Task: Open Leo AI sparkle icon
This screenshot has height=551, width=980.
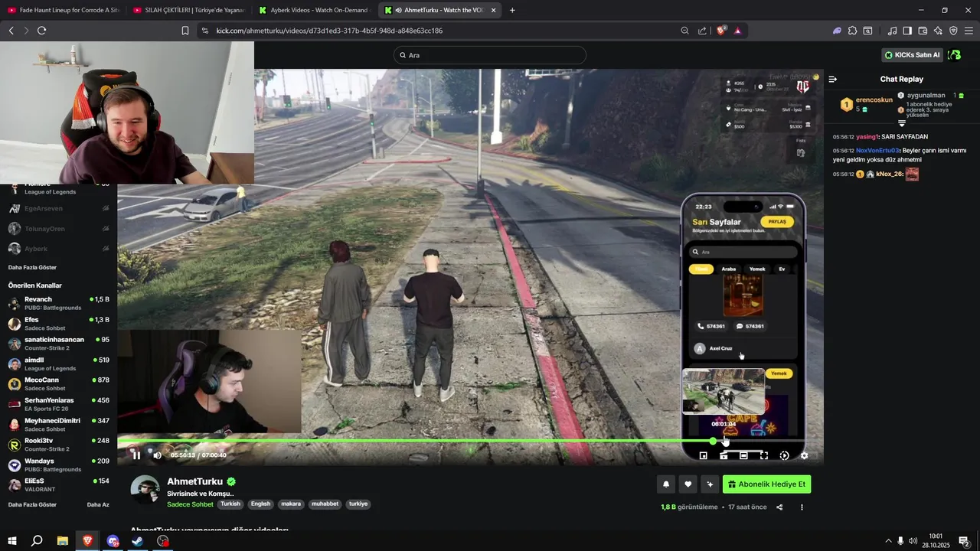Action: 938,31
